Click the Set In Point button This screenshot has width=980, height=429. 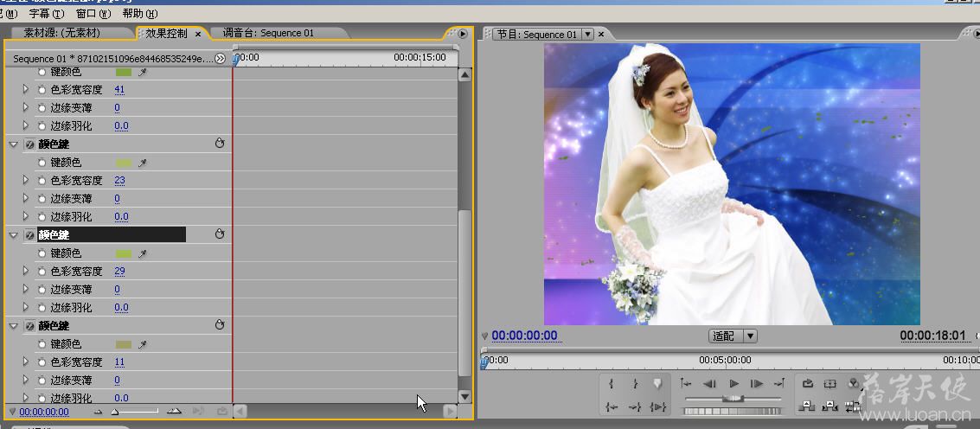tap(611, 383)
